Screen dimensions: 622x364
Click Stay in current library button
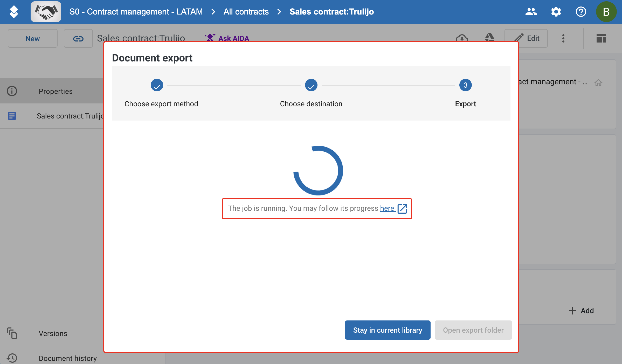point(388,330)
